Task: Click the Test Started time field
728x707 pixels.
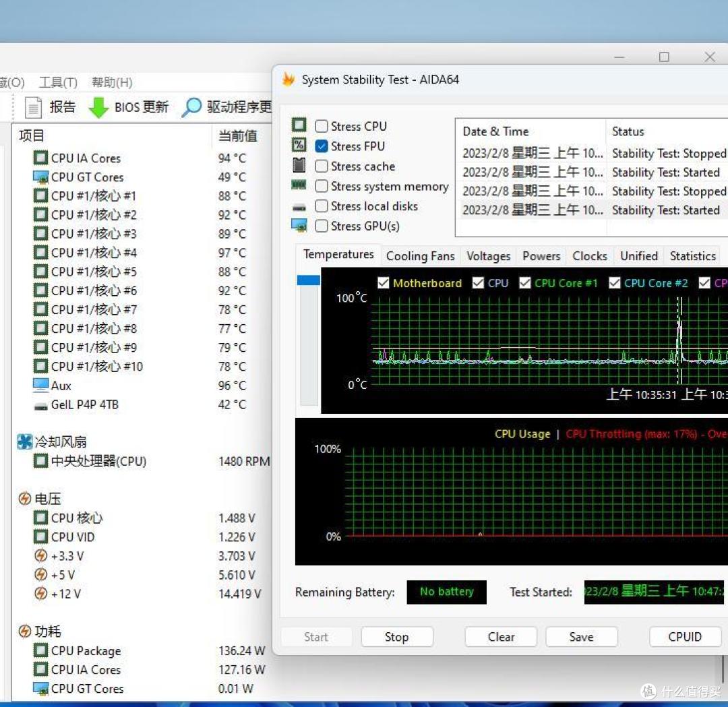Action: point(654,592)
